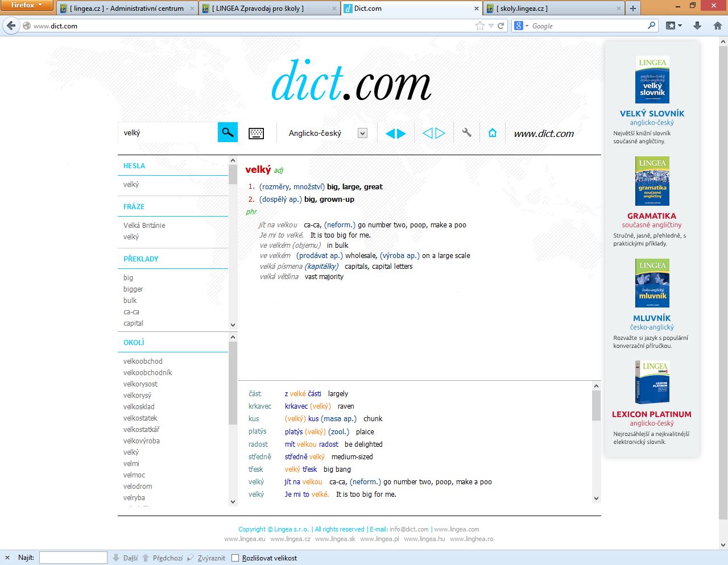Image resolution: width=728 pixels, height=565 pixels.
Task: Go home via the house icon
Action: 493,133
